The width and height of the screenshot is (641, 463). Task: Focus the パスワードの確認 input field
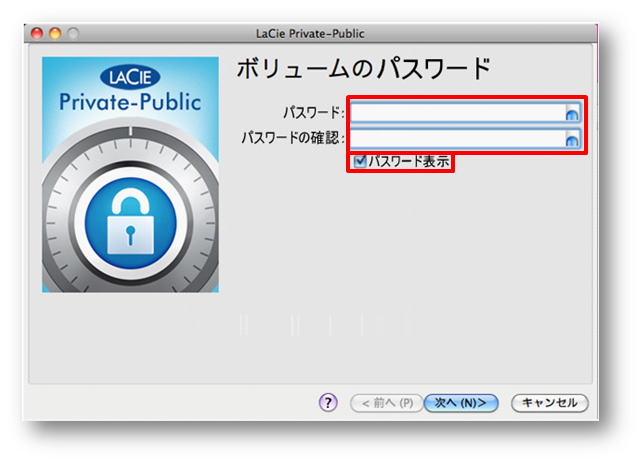pos(465,139)
